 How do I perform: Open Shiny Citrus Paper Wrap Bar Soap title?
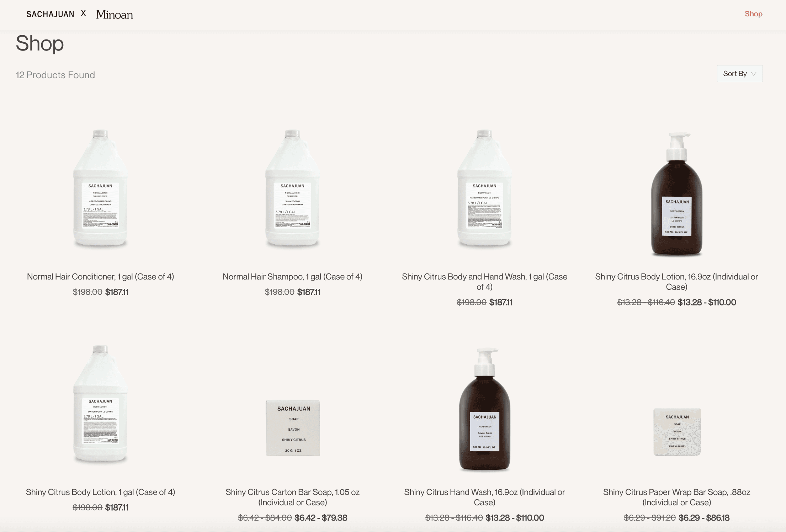click(x=676, y=497)
